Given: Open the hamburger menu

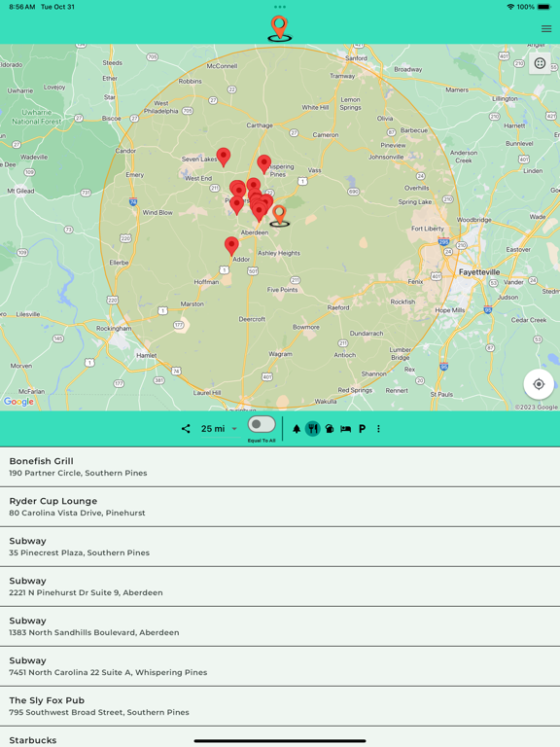Looking at the screenshot, I should coord(546,29).
